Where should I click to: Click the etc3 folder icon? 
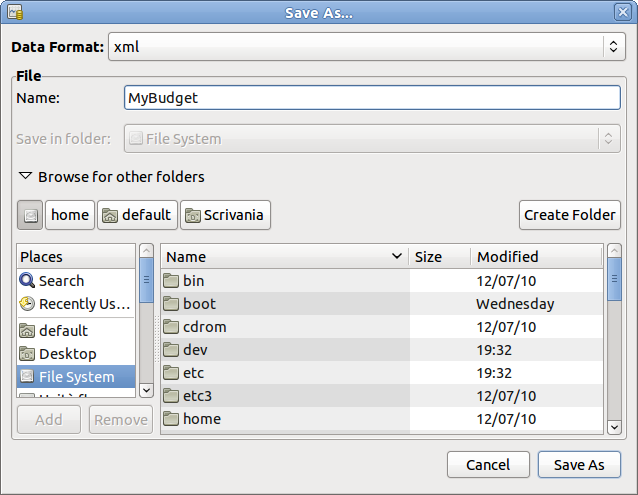point(171,396)
